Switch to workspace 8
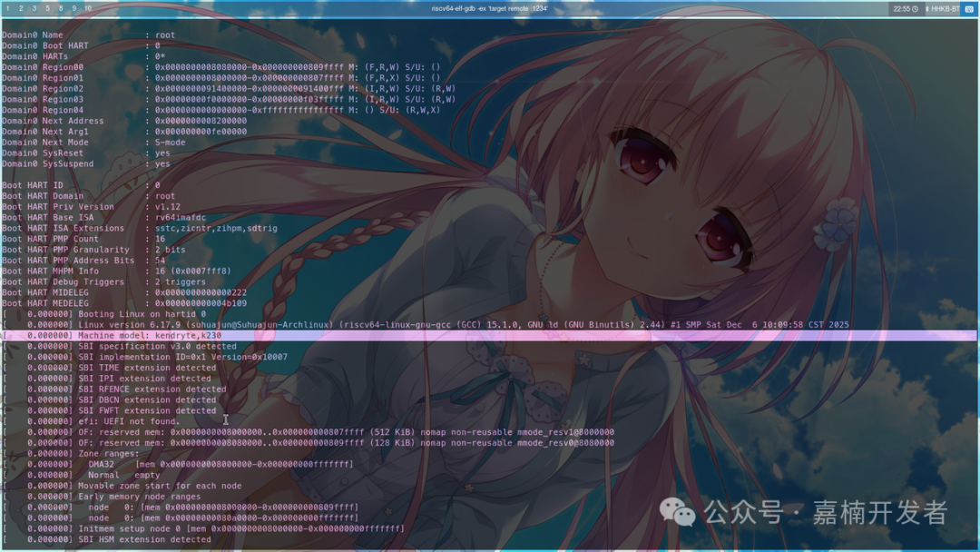The width and height of the screenshot is (980, 552). tap(61, 8)
